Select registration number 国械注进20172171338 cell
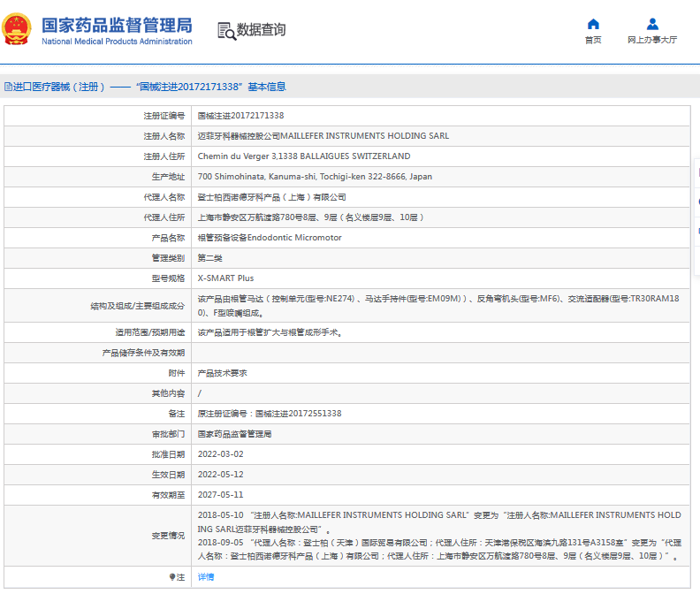The height and width of the screenshot is (594, 700). [240, 116]
